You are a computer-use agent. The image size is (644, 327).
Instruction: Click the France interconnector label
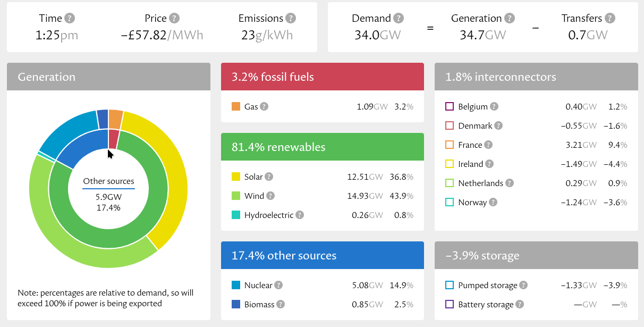coord(470,145)
